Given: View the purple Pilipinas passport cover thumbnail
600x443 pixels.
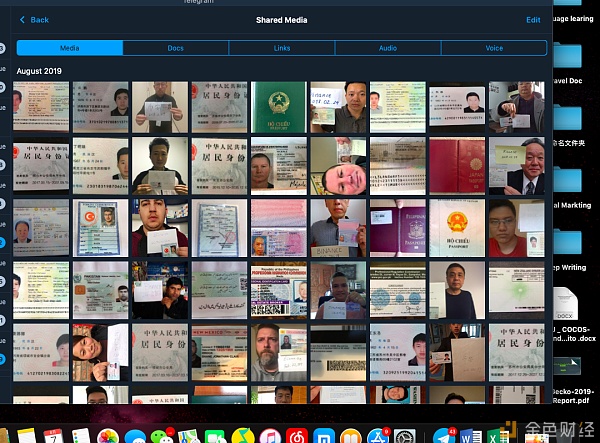Looking at the screenshot, I should tap(398, 228).
